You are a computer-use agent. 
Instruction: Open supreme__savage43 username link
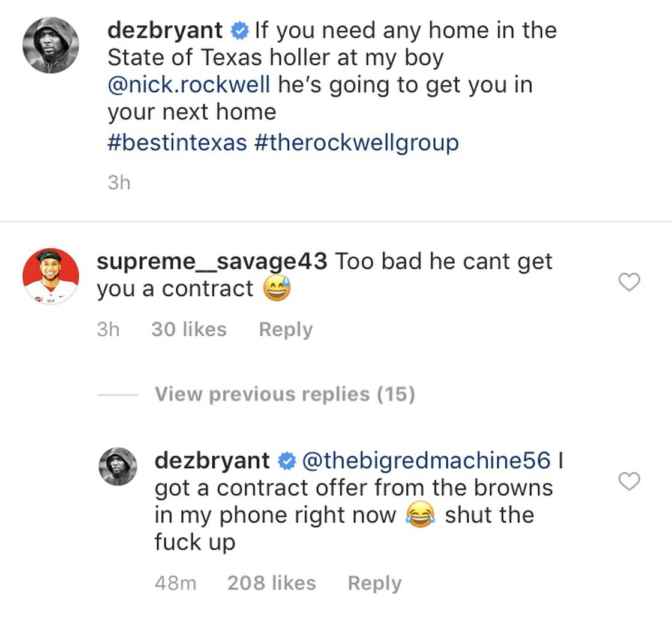212,261
